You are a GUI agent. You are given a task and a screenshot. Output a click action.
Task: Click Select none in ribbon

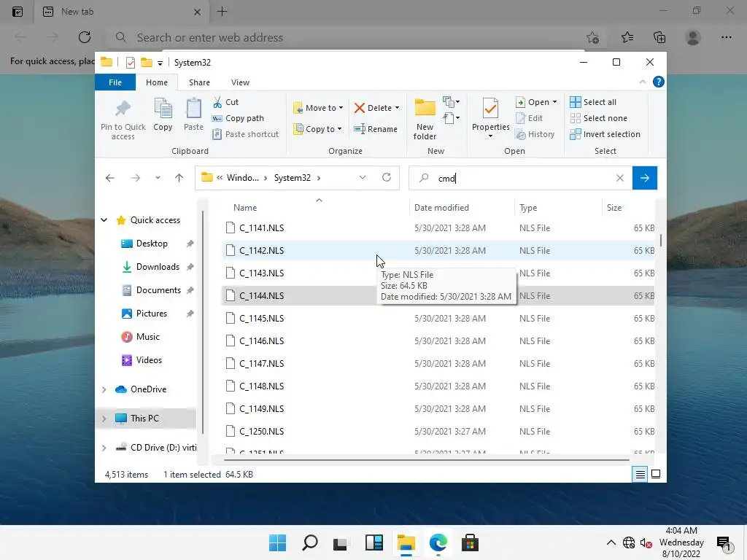pos(599,118)
